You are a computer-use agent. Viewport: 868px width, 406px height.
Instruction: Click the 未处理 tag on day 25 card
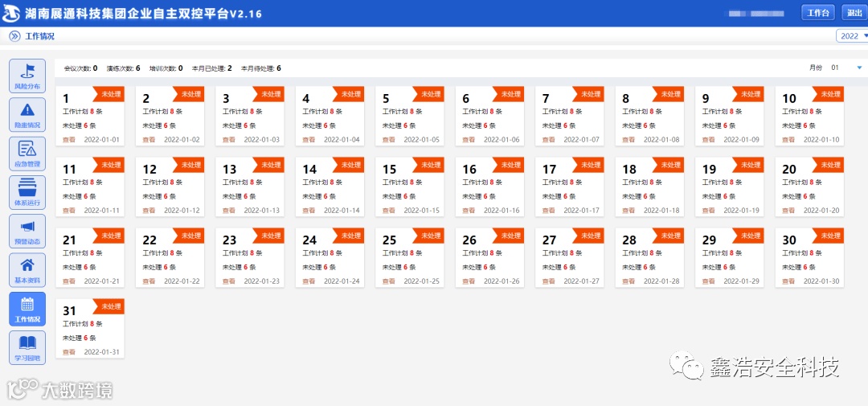[428, 236]
